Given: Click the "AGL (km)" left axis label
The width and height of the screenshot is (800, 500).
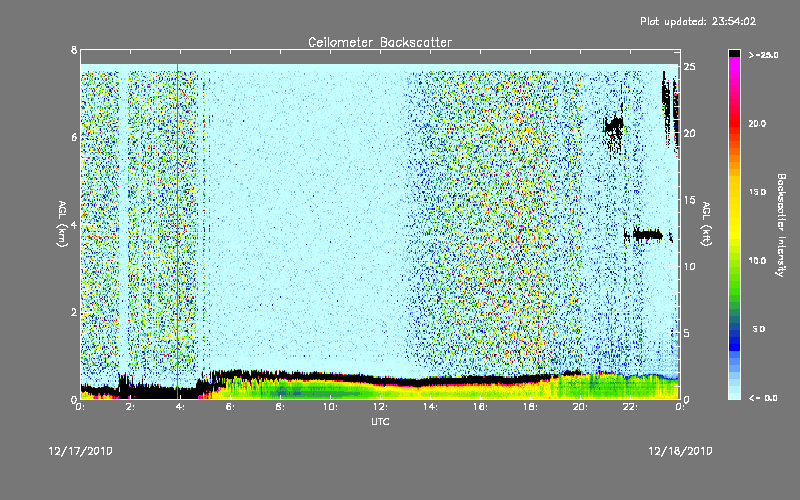Looking at the screenshot, I should click(62, 223).
